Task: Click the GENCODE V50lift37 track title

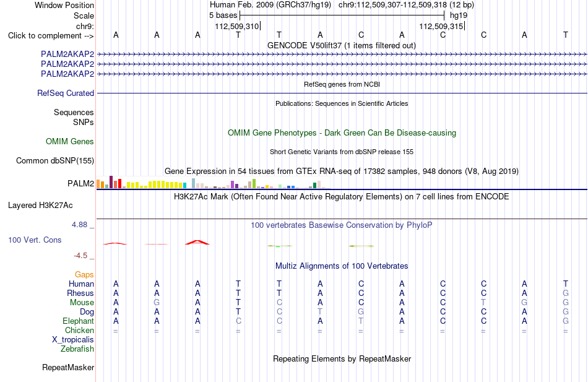Action: [x=342, y=45]
